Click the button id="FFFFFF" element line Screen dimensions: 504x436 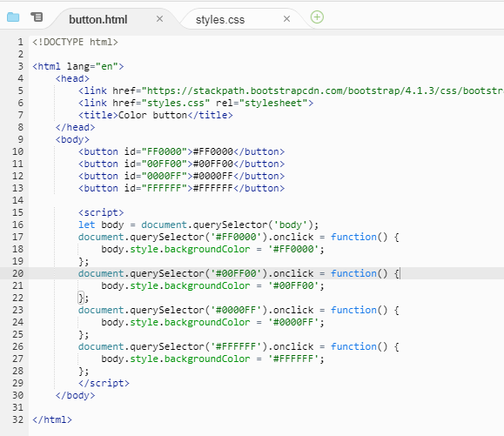[182, 188]
